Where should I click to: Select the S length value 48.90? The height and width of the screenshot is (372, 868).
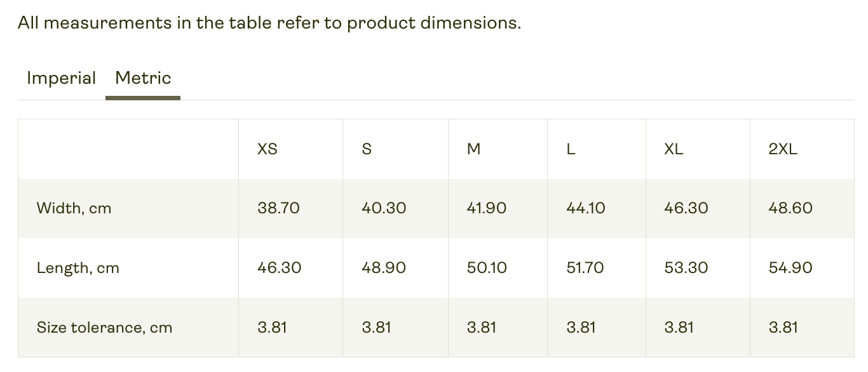point(384,268)
